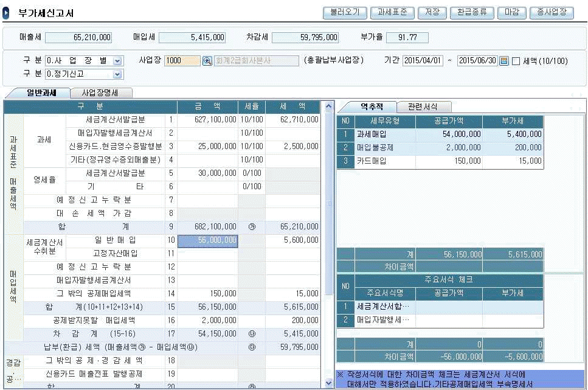Click the 마감 button
Viewport: 588px width, 390px height.
[511, 12]
